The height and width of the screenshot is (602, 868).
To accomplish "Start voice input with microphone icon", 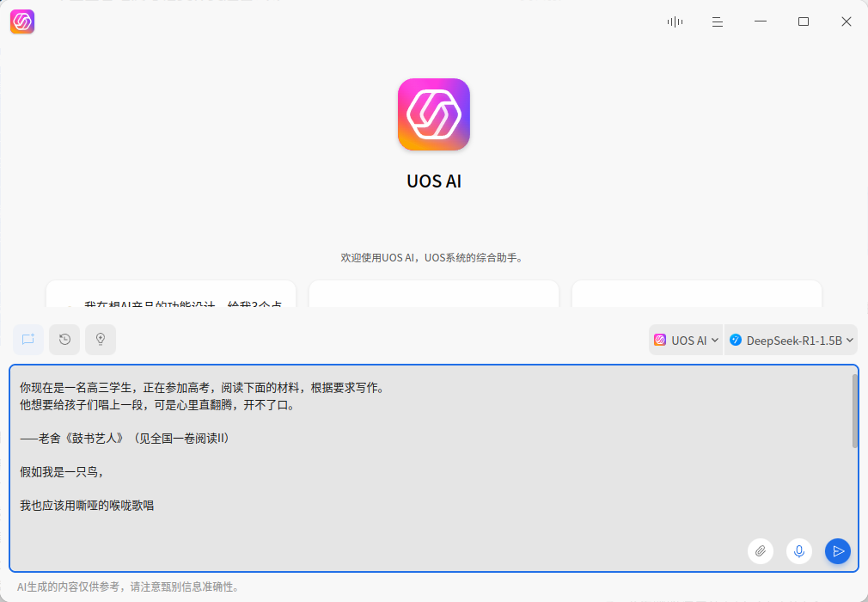I will (799, 551).
